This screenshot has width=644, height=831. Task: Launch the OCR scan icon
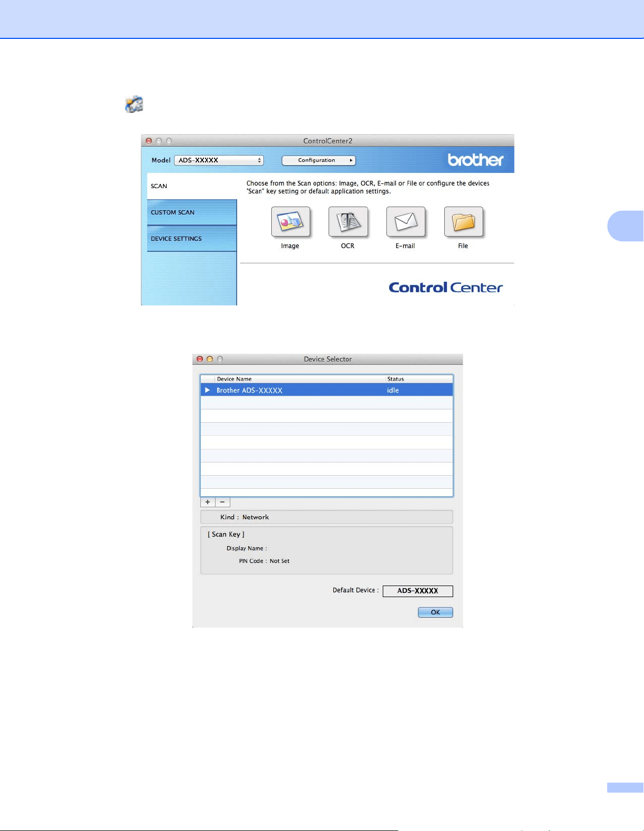click(x=348, y=222)
